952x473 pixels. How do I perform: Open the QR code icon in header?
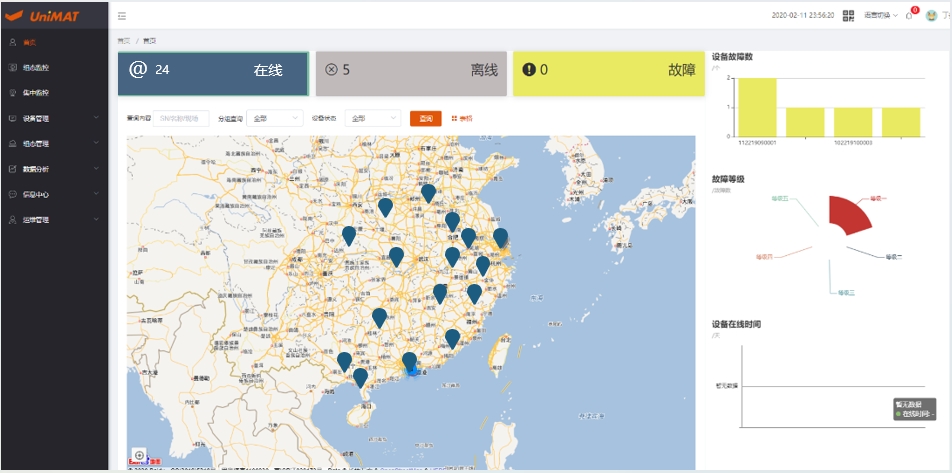point(848,15)
